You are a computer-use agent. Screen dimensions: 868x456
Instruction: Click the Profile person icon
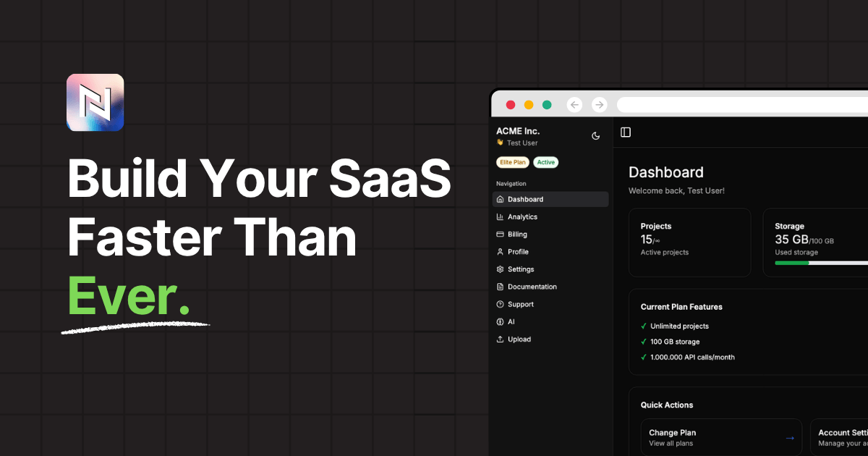point(500,252)
